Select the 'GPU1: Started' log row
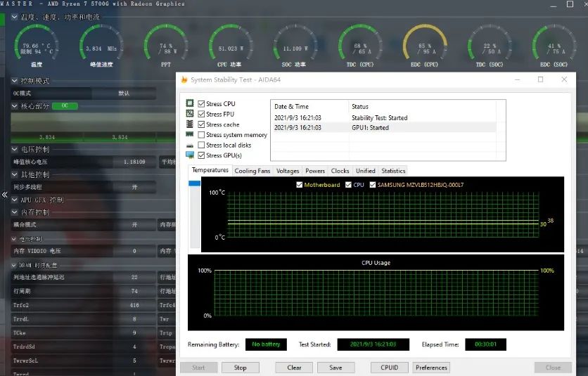Image resolution: width=588 pixels, height=376 pixels. pyautogui.click(x=384, y=127)
